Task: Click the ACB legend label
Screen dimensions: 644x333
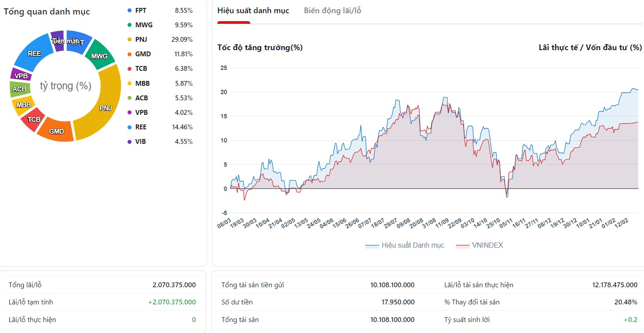Action: (142, 98)
